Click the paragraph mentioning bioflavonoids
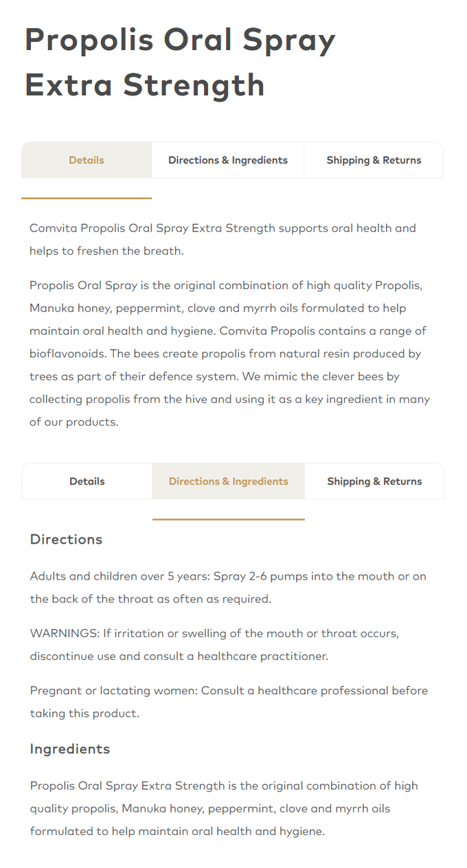Screen dimensions: 467x868 (230, 354)
